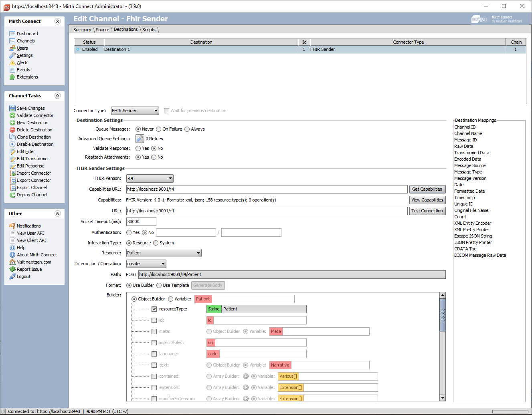The image size is (532, 415).
Task: Click the Logout icon
Action: [x=12, y=276]
